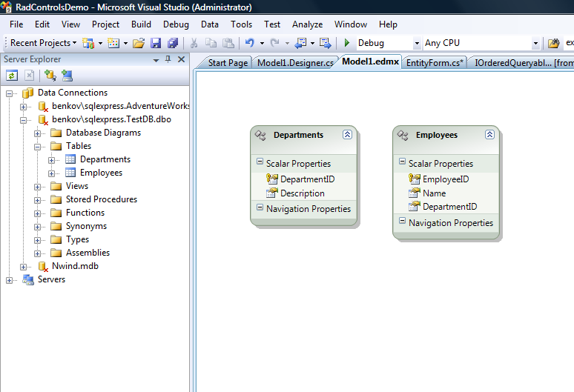Pin the Server Explorer panel
The height and width of the screenshot is (392, 574).
(x=168, y=59)
